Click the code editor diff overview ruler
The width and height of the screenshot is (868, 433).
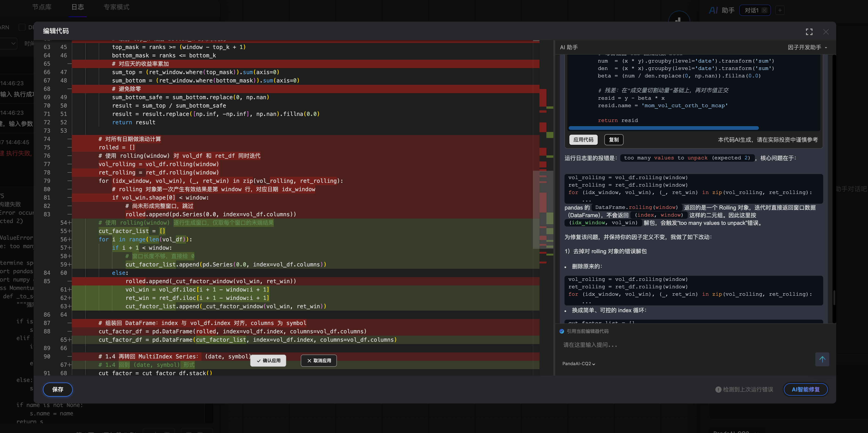[546, 208]
